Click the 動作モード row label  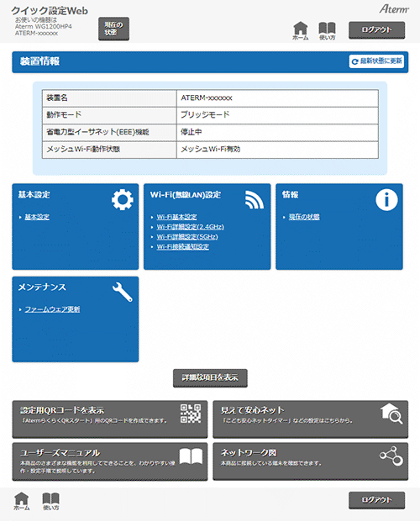click(64, 115)
